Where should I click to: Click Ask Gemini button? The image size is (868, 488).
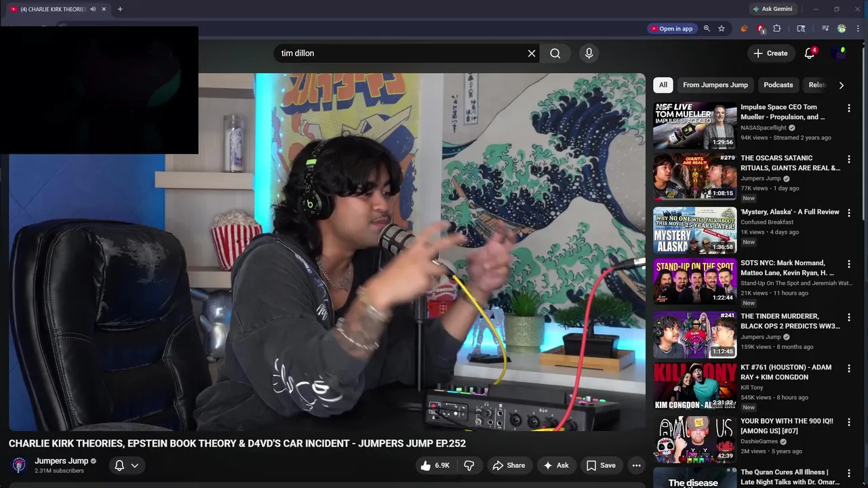pos(772,9)
